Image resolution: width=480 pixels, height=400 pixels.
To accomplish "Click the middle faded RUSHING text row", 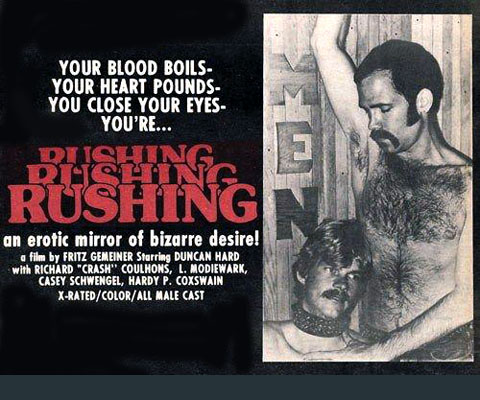I will pos(132,174).
